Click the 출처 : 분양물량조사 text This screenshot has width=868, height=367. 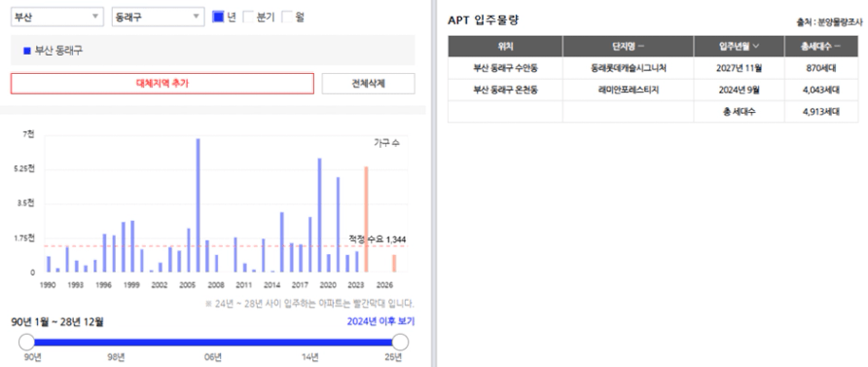829,22
